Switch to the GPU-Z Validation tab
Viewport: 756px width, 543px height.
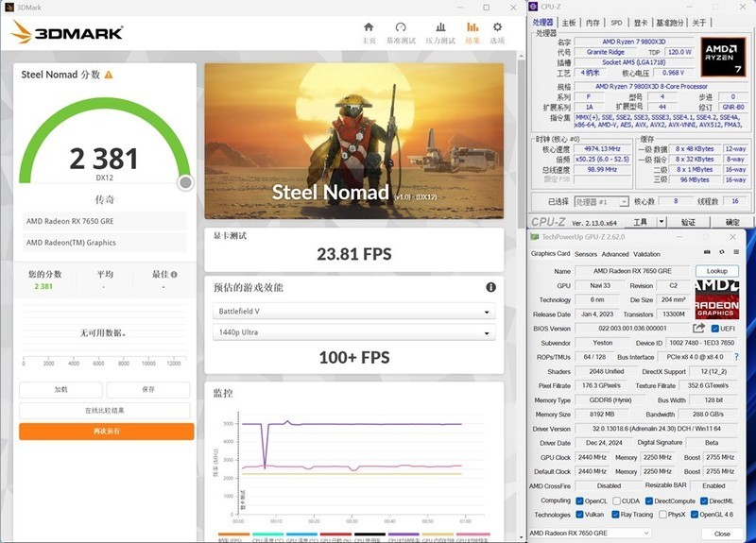point(646,254)
